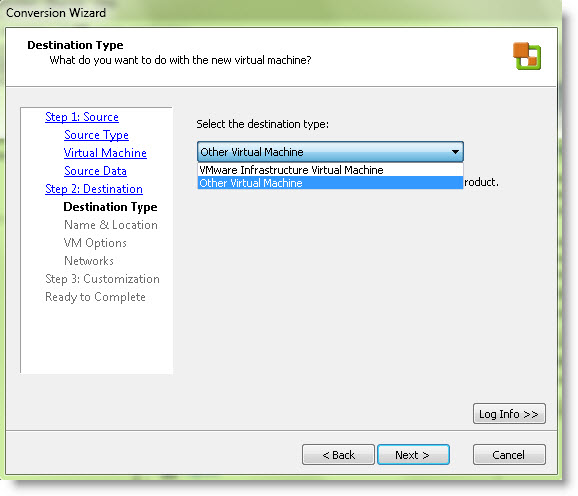Click the VMware Converter logo icon

coord(527,56)
